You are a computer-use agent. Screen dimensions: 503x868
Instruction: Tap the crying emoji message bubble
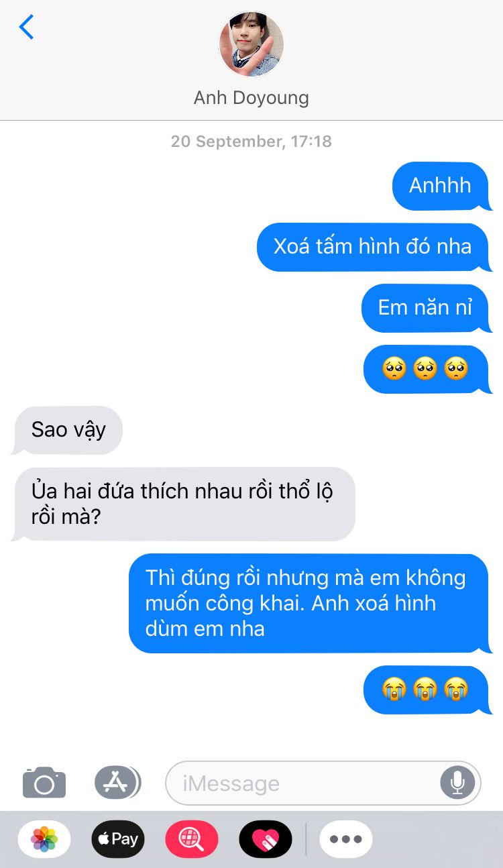pyautogui.click(x=427, y=690)
